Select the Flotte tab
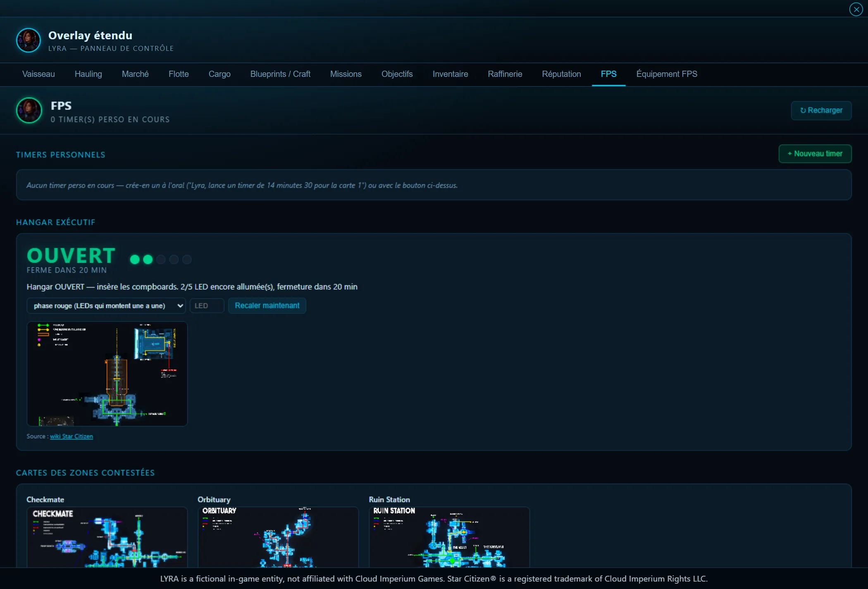Image resolution: width=868 pixels, height=589 pixels. (179, 74)
